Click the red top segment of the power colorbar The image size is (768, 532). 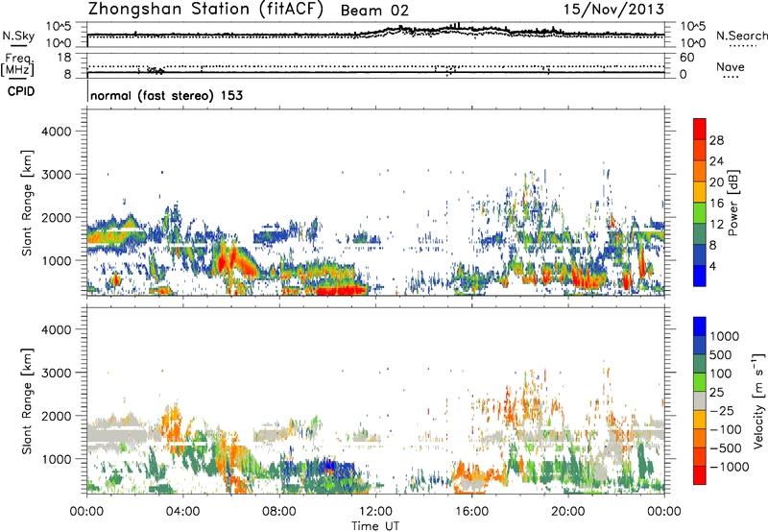point(700,129)
